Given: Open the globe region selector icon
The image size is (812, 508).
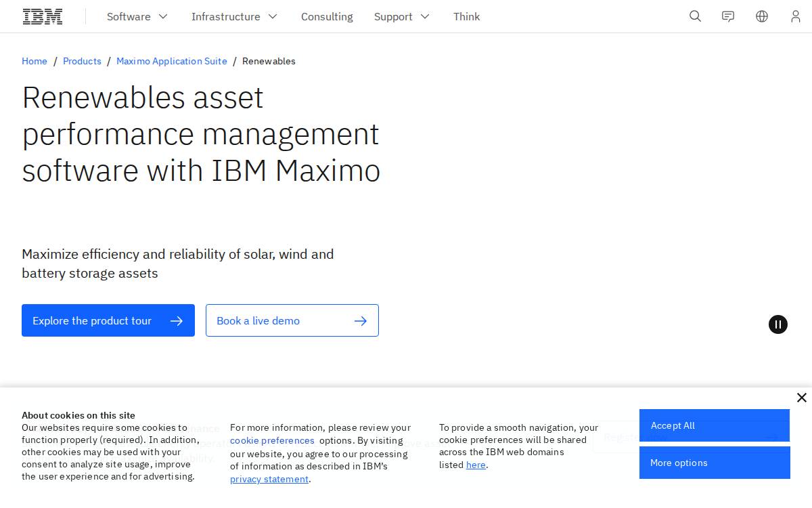Looking at the screenshot, I should 762,16.
